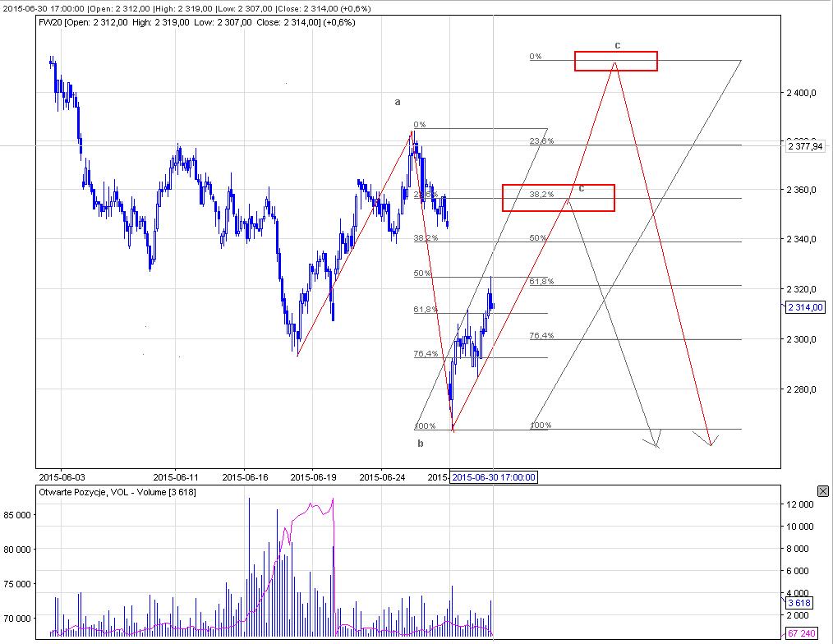Click the 75 000 open interest axis label
Viewport: 833px width, 644px height.
(x=17, y=584)
